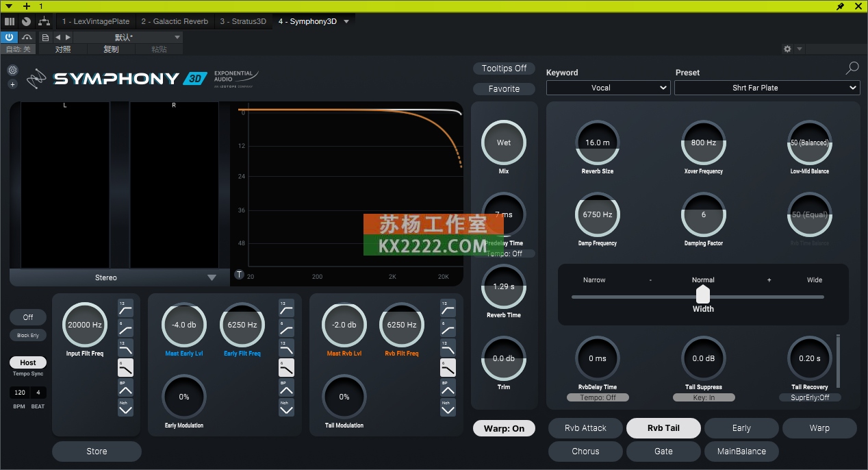868x470 pixels.
Task: Toggle the Tooltips Off button
Action: click(x=505, y=69)
